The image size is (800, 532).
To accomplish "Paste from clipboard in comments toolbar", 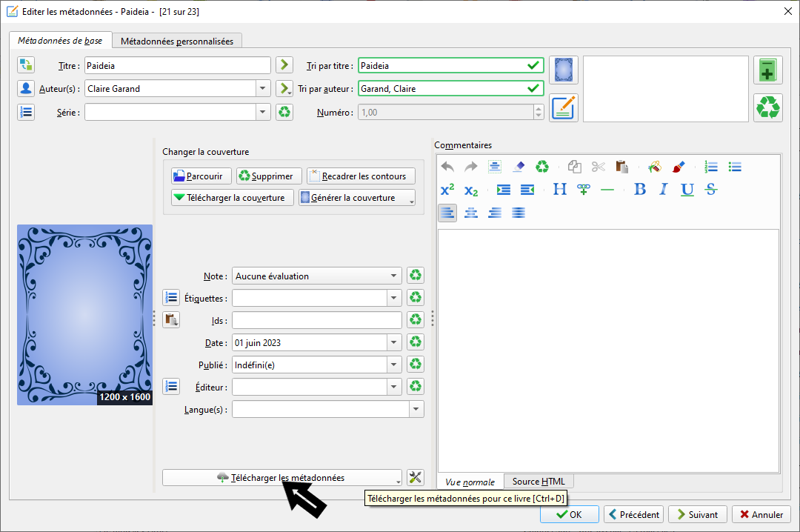I will [x=621, y=167].
